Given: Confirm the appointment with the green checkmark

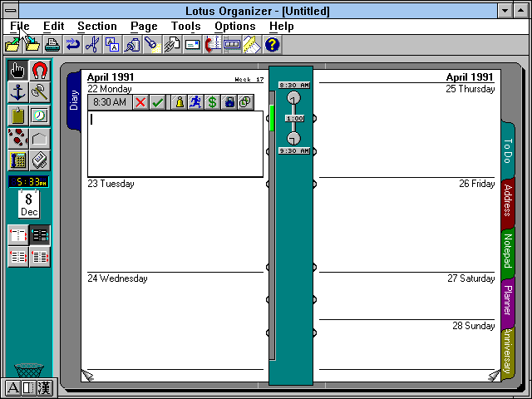Looking at the screenshot, I should pos(157,102).
